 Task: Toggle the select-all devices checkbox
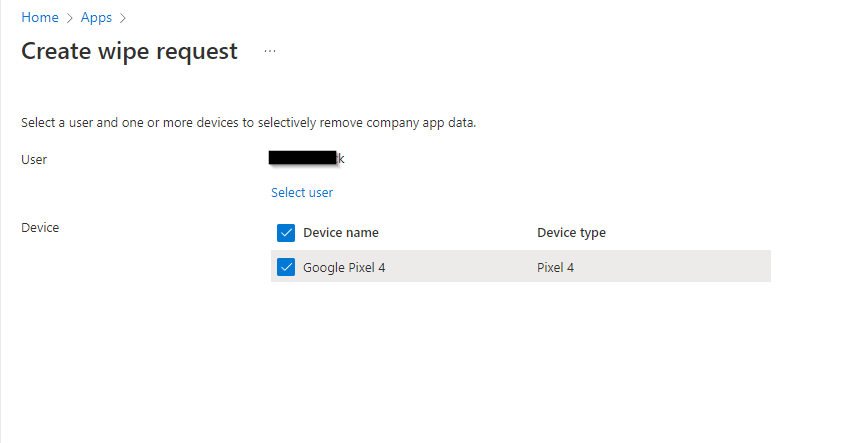tap(286, 233)
